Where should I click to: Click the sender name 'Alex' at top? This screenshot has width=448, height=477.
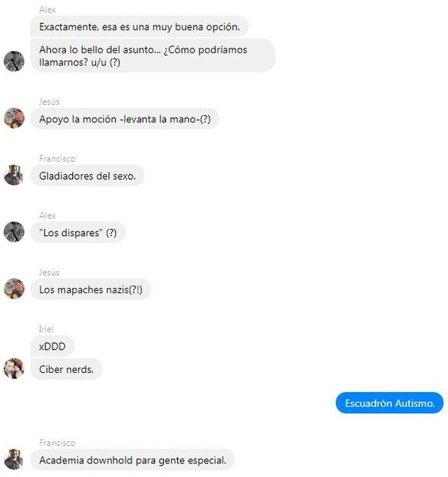point(48,10)
